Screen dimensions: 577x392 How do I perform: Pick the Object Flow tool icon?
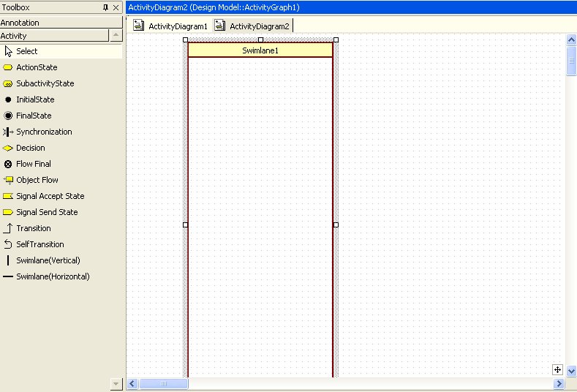[x=8, y=180]
